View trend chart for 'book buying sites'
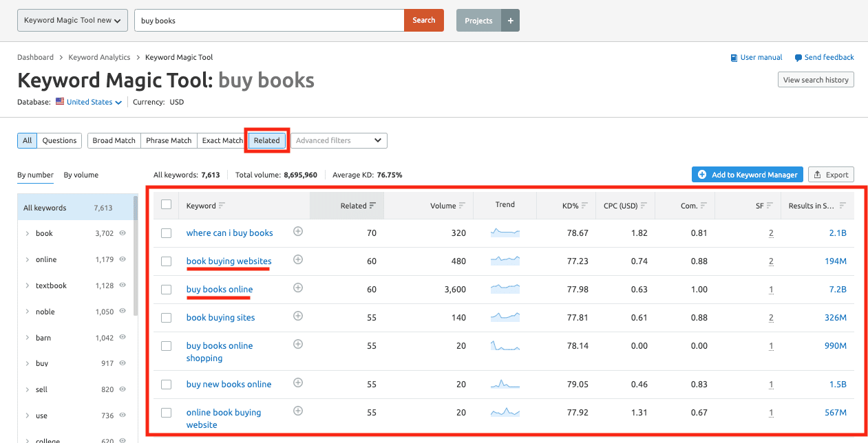Image resolution: width=868 pixels, height=443 pixels. click(x=505, y=317)
